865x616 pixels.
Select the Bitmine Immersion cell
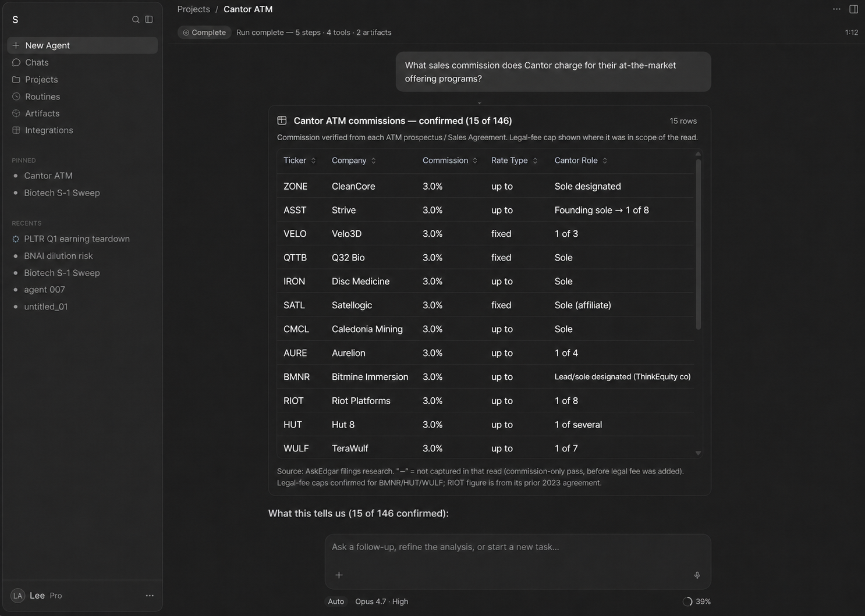point(370,377)
